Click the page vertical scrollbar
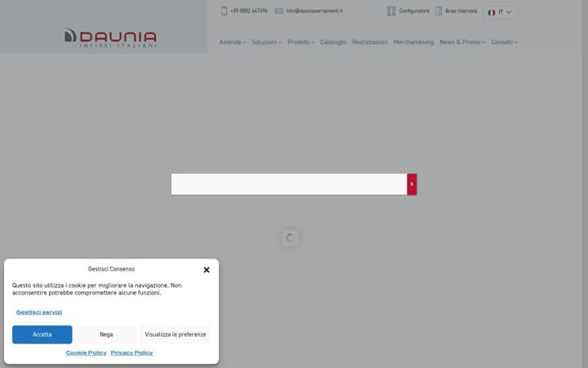The height and width of the screenshot is (368, 588). [x=585, y=184]
